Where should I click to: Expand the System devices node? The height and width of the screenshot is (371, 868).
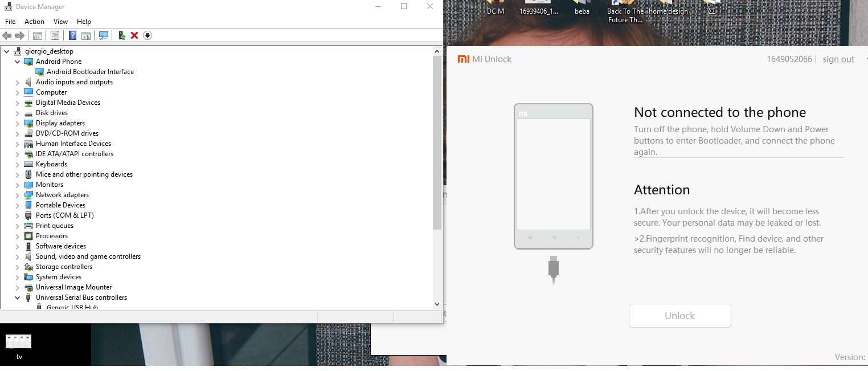click(18, 277)
